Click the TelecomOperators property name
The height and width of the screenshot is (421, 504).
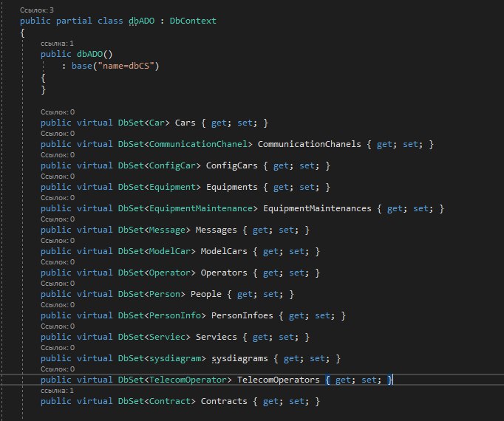pos(279,380)
